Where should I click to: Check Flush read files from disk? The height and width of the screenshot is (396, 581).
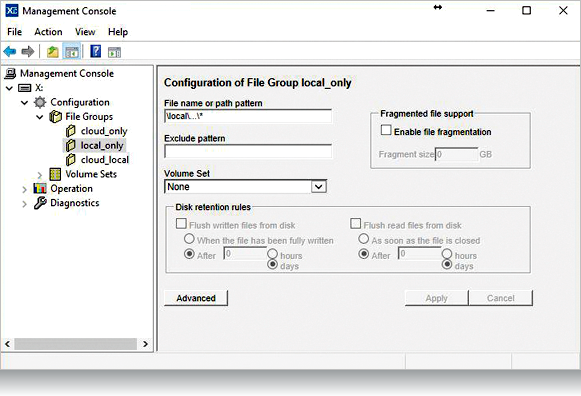355,224
